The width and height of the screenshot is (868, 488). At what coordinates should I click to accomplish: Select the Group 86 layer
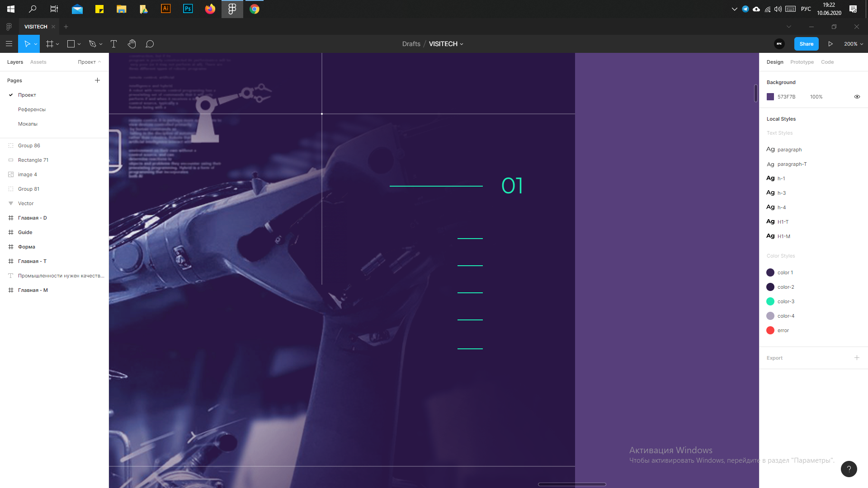tap(54, 145)
